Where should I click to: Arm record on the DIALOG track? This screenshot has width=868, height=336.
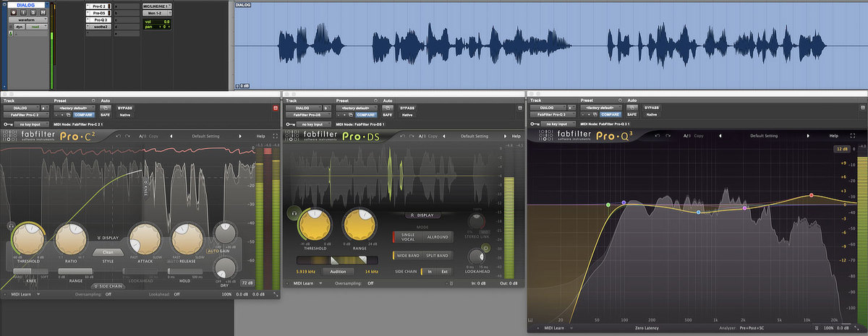[x=14, y=12]
